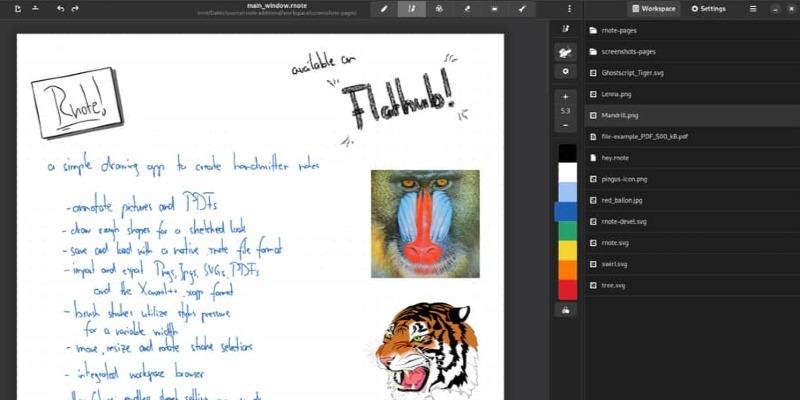Decrease stroke width with minus button
800x400 pixels.
pos(566,125)
